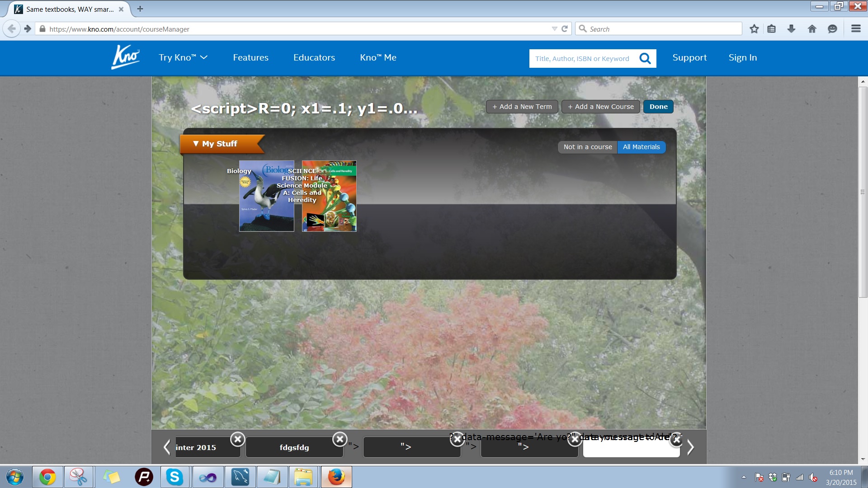Switch to Firefox on the taskbar
868x488 pixels.
coord(336,477)
